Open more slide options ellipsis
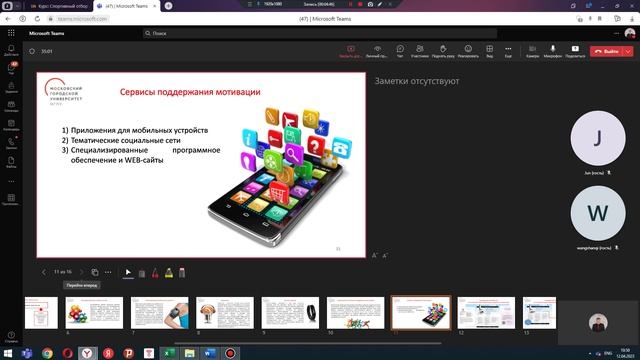This screenshot has width=640, height=360. tap(108, 272)
